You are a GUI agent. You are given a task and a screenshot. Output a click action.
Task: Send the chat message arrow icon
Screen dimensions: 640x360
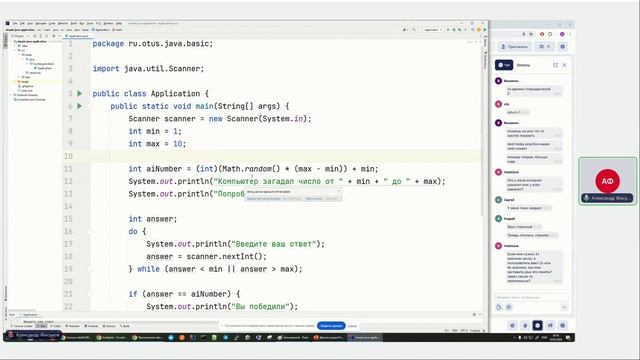click(x=564, y=307)
